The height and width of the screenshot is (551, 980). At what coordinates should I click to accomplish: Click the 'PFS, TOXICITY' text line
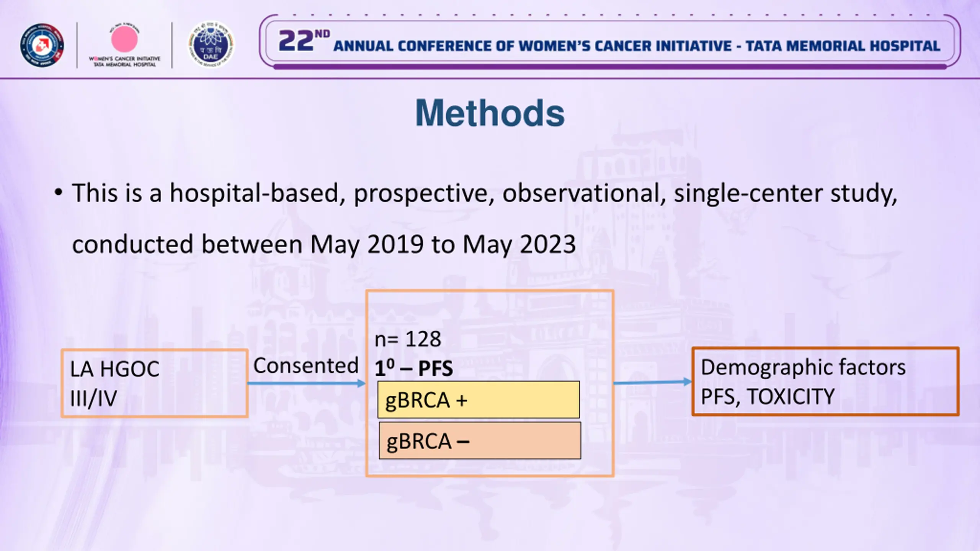click(768, 397)
